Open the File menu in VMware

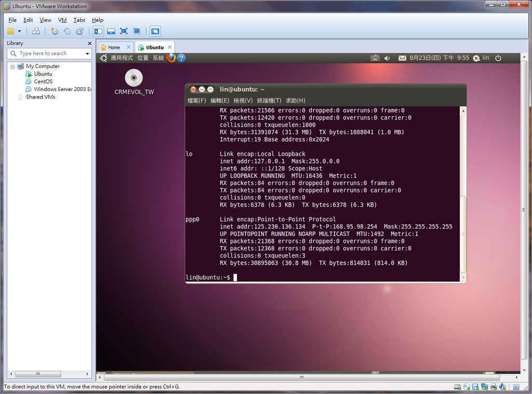[12, 20]
